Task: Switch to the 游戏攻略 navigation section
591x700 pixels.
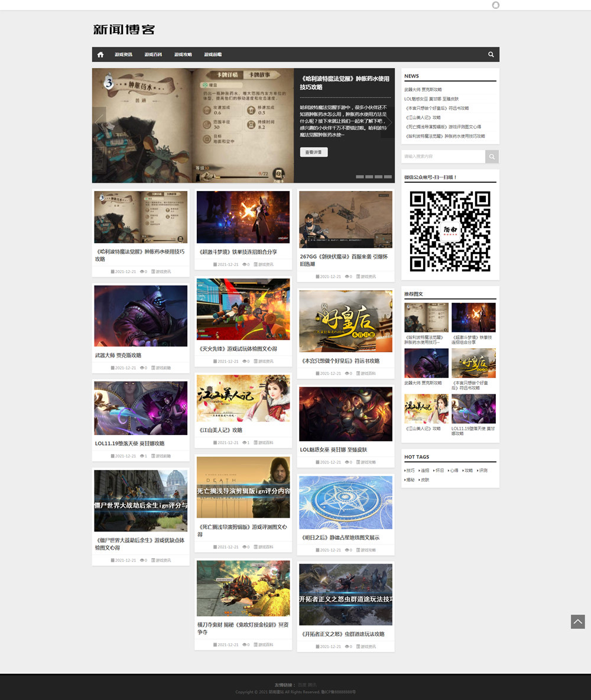Action: (x=183, y=54)
